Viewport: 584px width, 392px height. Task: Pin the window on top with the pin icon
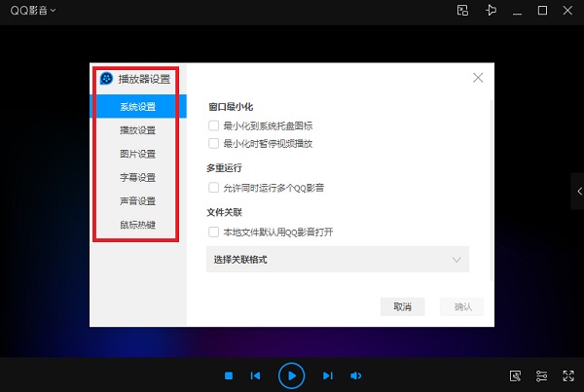pyautogui.click(x=492, y=11)
